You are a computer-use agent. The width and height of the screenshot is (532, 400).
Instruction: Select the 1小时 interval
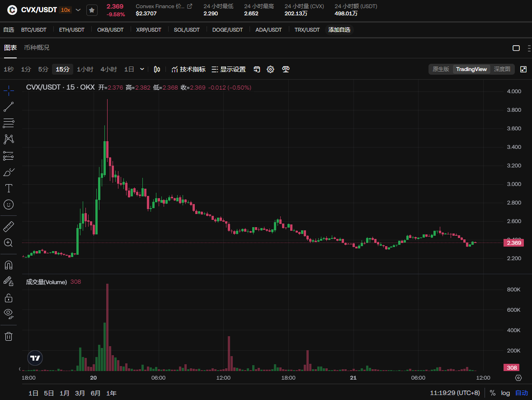[x=85, y=69]
